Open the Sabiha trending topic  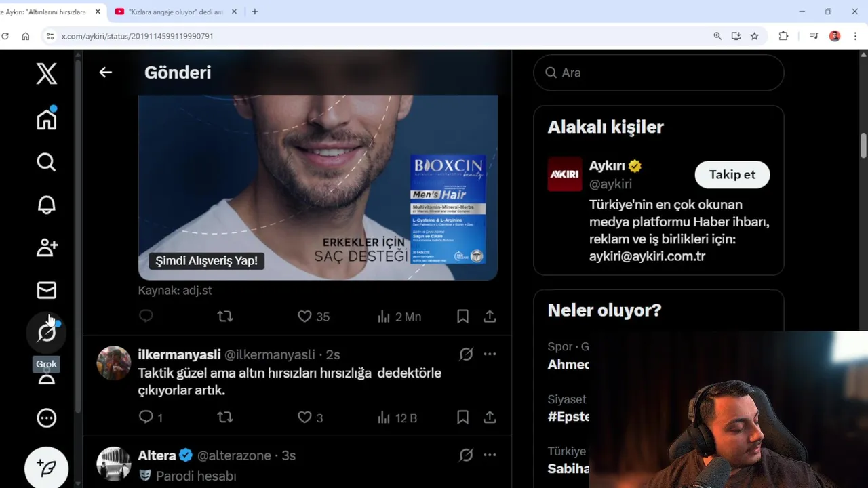point(568,468)
